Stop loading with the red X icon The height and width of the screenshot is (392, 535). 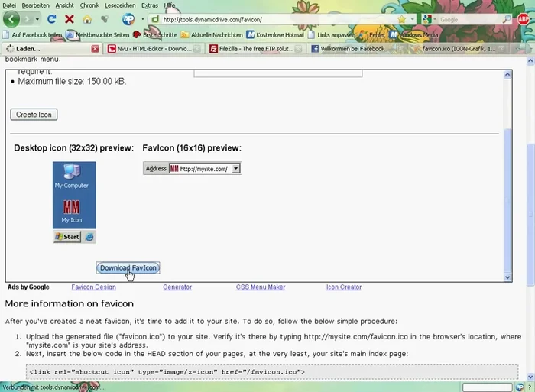[x=70, y=19]
